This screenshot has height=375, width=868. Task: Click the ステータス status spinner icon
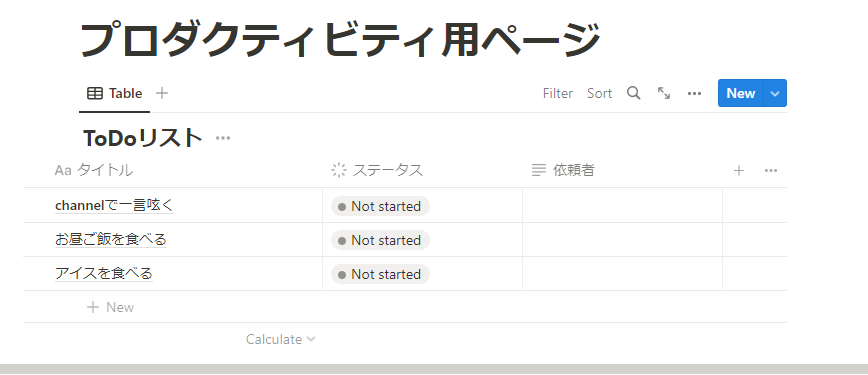pyautogui.click(x=338, y=170)
